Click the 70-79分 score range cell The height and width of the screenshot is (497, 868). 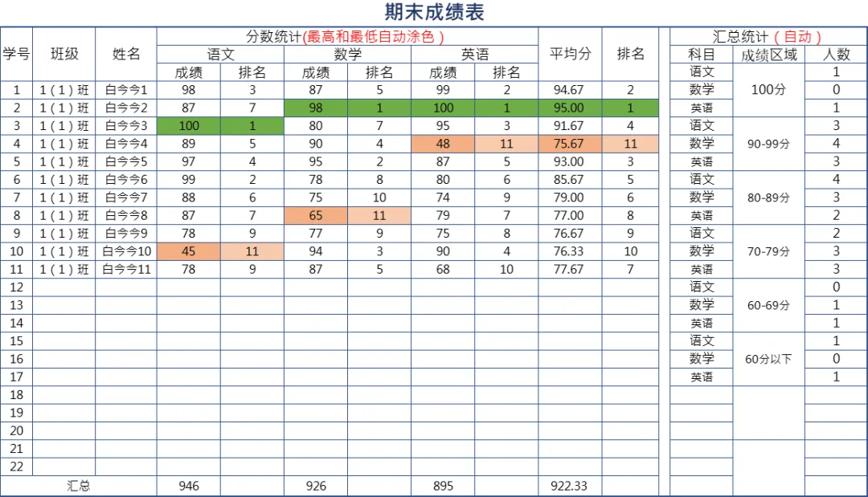click(x=769, y=251)
